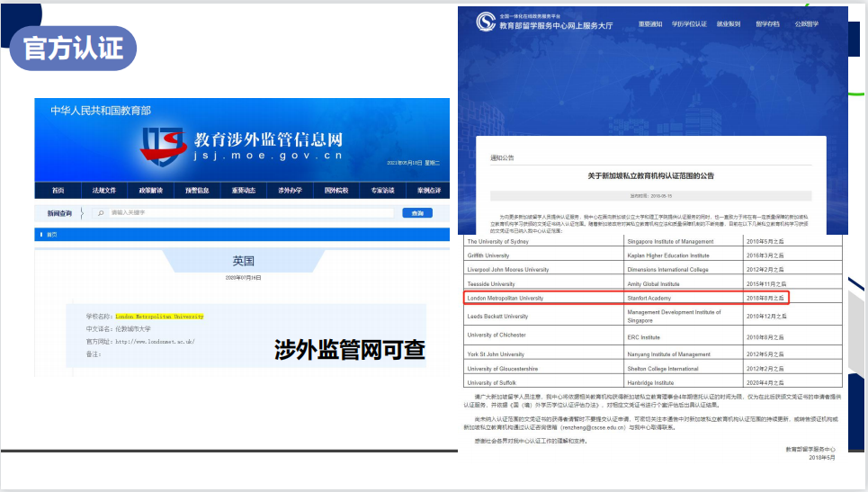The width and height of the screenshot is (868, 492).
Task: Click the 教育涉外监管信息网 site title
Action: 268,140
